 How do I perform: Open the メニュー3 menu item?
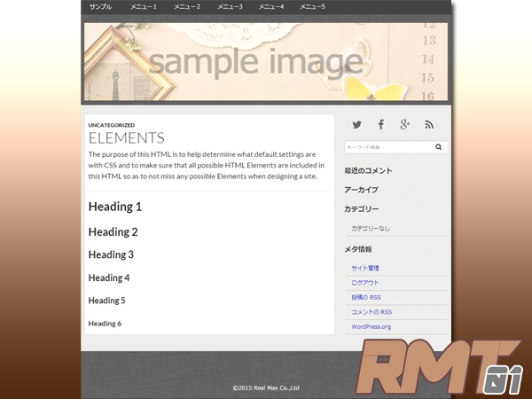tap(230, 7)
